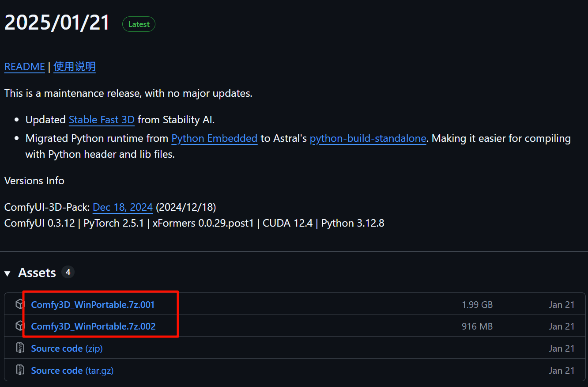Click the Assets count badge 4

click(x=68, y=272)
